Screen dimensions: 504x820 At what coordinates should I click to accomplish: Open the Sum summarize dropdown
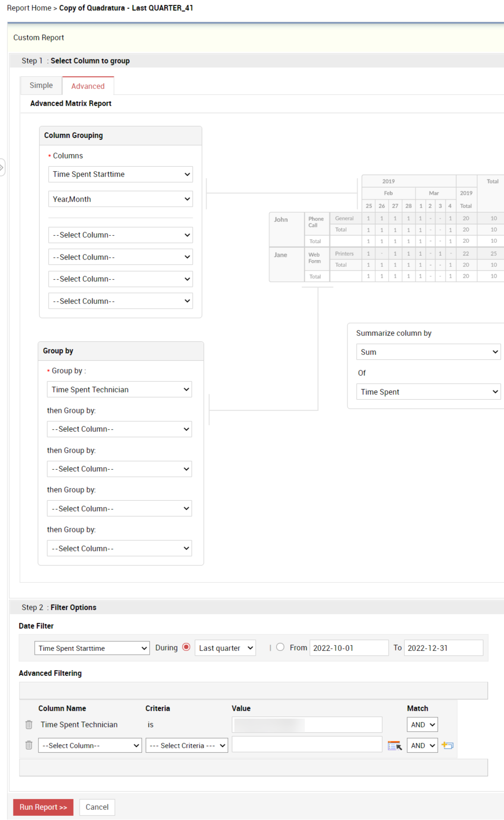tap(428, 352)
